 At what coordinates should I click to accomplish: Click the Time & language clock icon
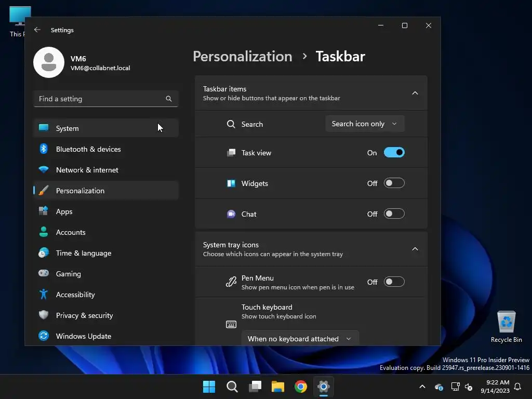point(44,253)
